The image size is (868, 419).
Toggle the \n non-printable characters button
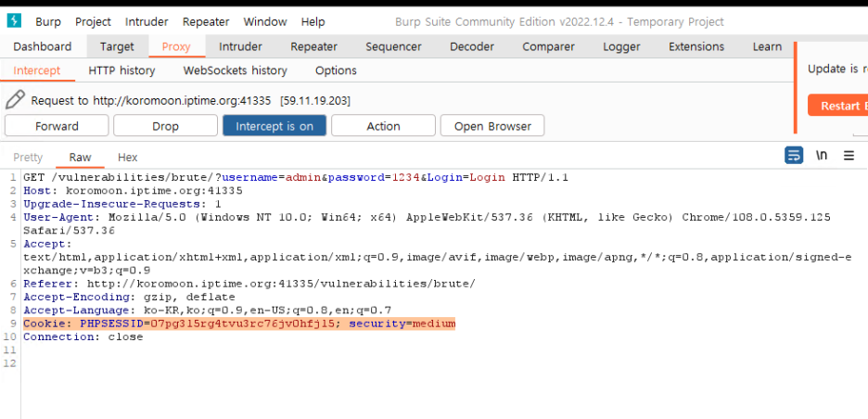pos(822,156)
